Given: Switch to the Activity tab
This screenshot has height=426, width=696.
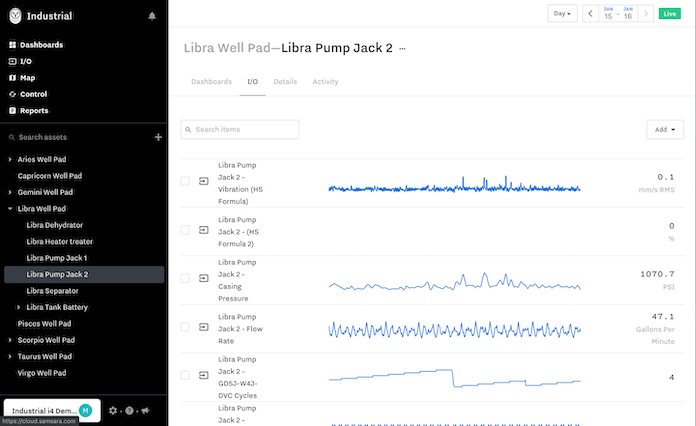Looking at the screenshot, I should click(x=325, y=82).
